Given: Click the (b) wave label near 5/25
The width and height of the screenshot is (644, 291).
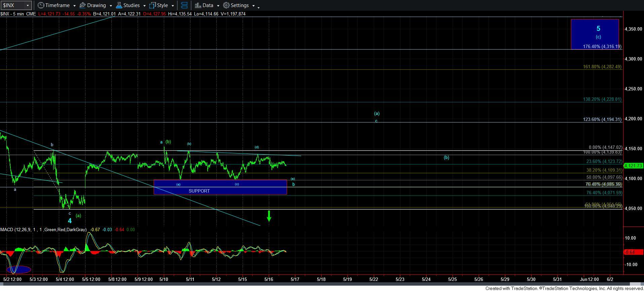Looking at the screenshot, I should (446, 158).
